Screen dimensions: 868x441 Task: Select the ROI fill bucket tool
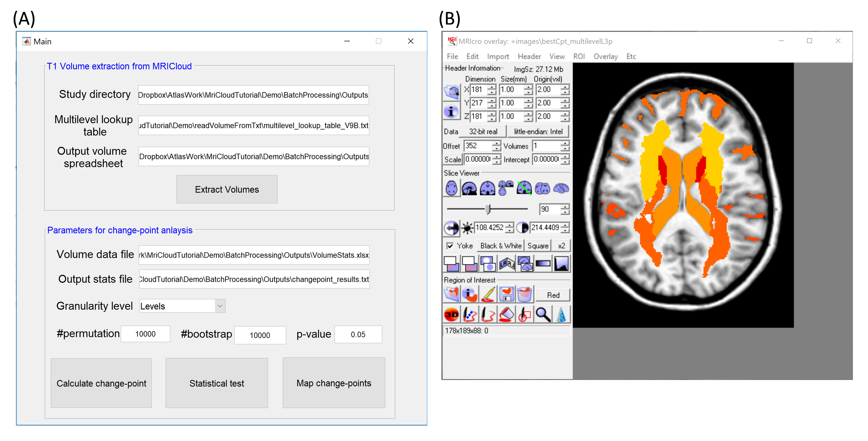point(506,315)
